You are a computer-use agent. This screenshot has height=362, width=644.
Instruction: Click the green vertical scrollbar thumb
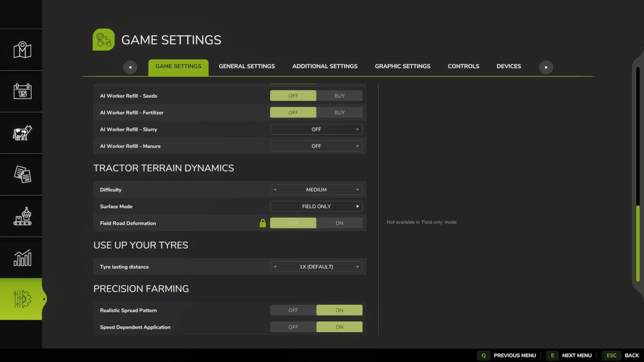coord(638,244)
